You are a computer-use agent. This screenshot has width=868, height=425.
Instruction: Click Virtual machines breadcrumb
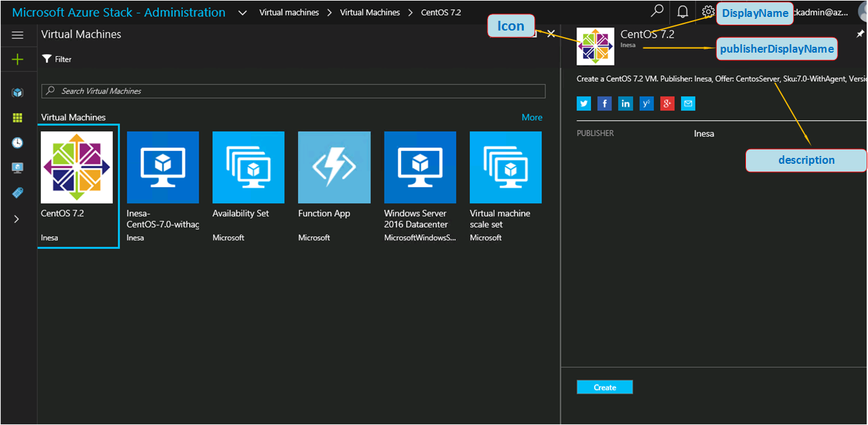[289, 12]
